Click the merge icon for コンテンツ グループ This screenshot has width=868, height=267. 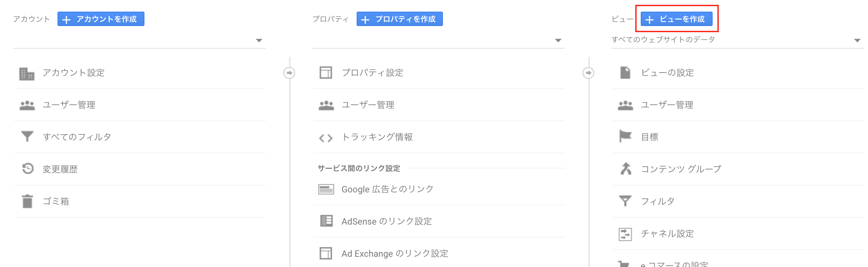click(x=626, y=168)
